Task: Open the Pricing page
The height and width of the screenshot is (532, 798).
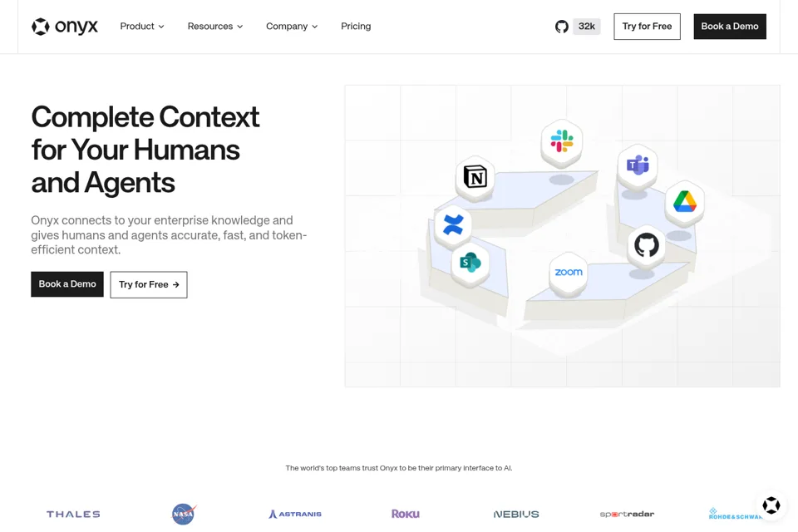Action: 356,27
